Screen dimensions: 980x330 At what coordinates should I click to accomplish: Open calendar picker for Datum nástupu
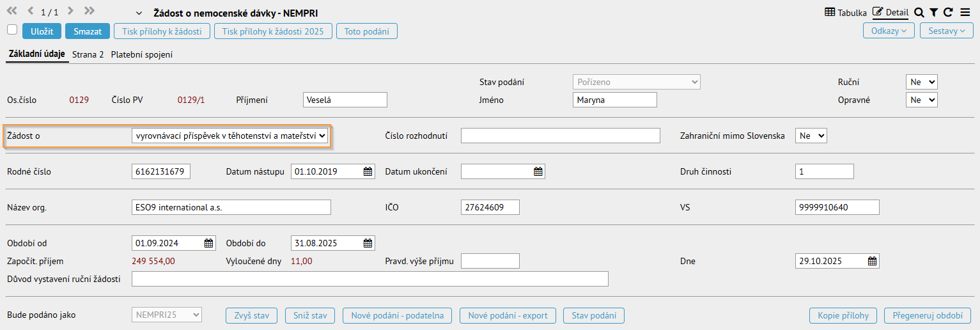(x=368, y=171)
